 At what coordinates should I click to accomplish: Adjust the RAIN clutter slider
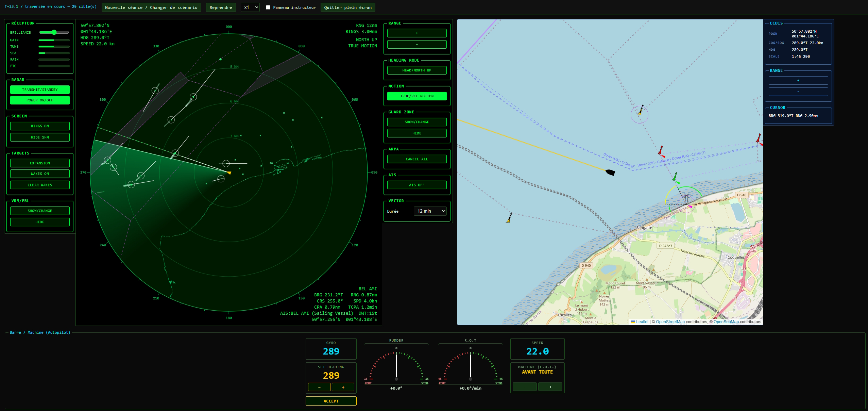tap(54, 60)
